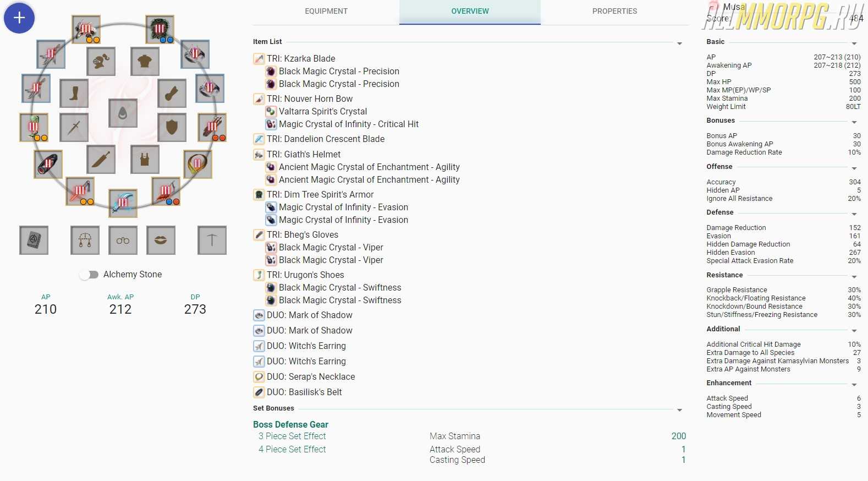Click the lips cosmetic slot
Image resolution: width=868 pixels, height=481 pixels.
pos(161,240)
